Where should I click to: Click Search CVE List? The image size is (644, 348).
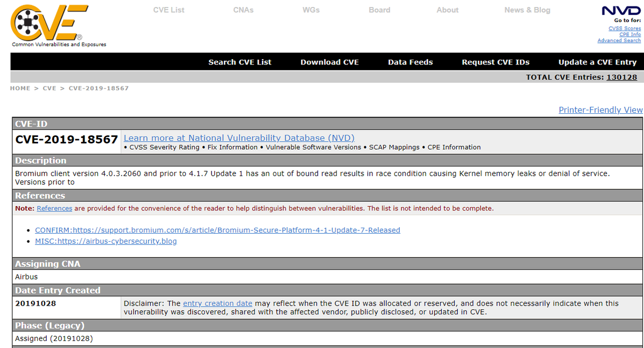point(240,62)
